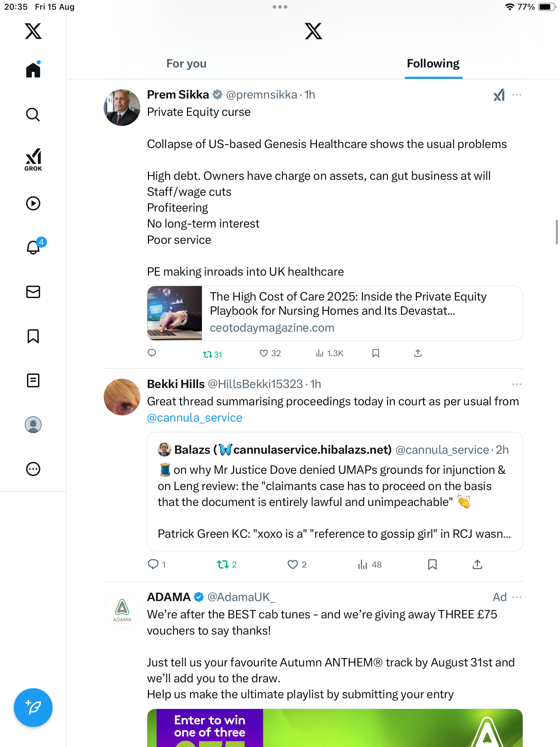Open Bookmarks in the sidebar

point(33,336)
